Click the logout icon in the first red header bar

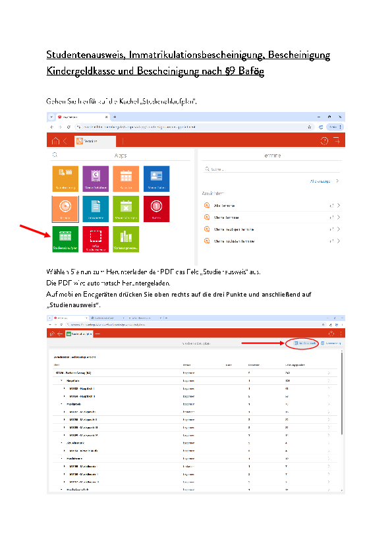tap(337, 140)
